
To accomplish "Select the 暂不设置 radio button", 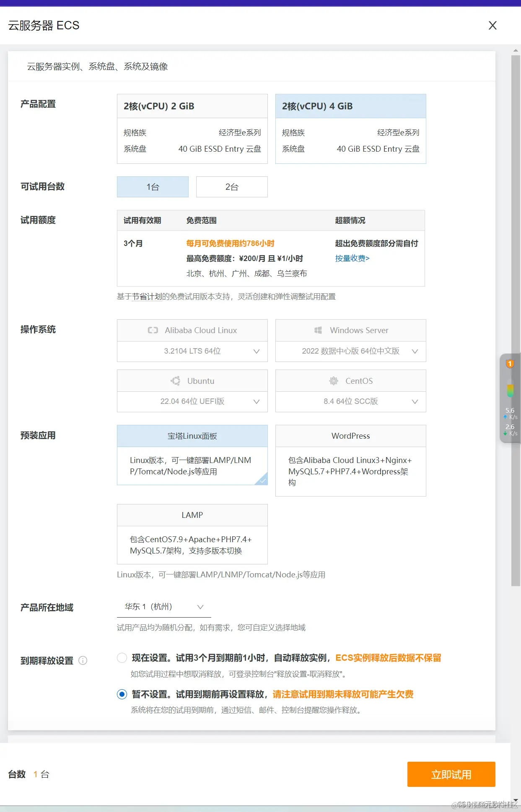I will pos(122,694).
